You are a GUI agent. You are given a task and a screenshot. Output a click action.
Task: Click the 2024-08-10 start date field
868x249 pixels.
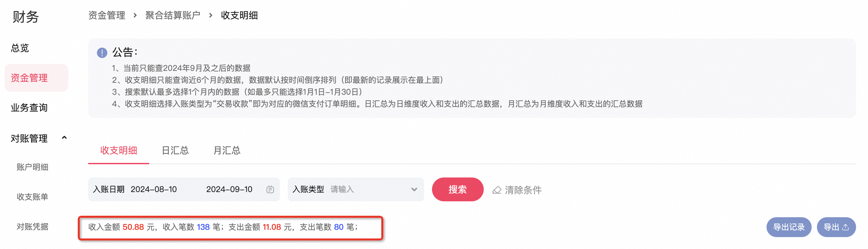tap(154, 189)
